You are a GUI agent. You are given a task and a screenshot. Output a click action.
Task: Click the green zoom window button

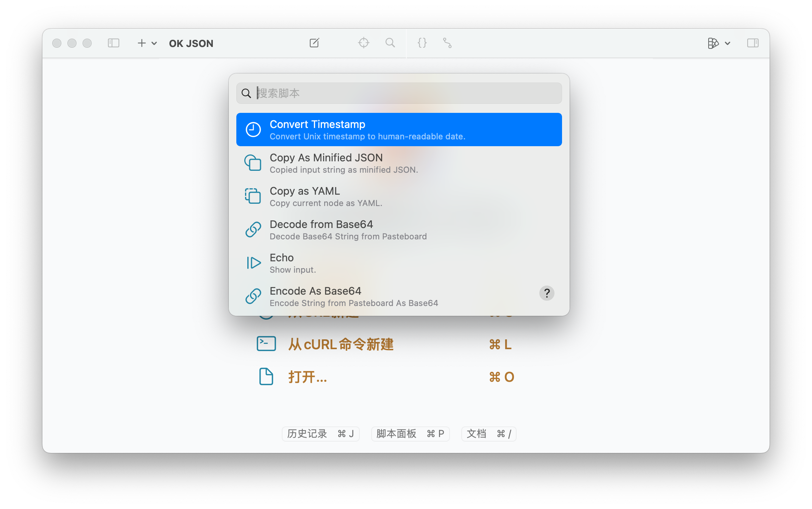coord(87,43)
